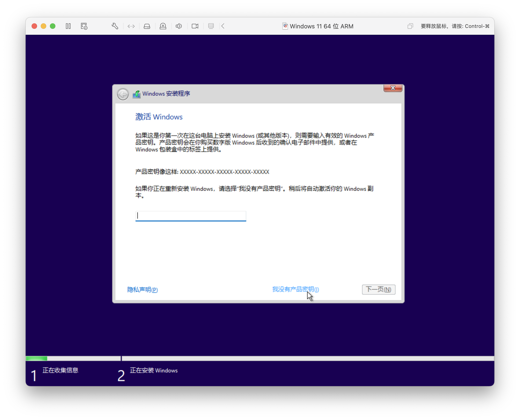The height and width of the screenshot is (420, 520).
Task: Click the grayed-out device stack icon
Action: click(x=211, y=26)
